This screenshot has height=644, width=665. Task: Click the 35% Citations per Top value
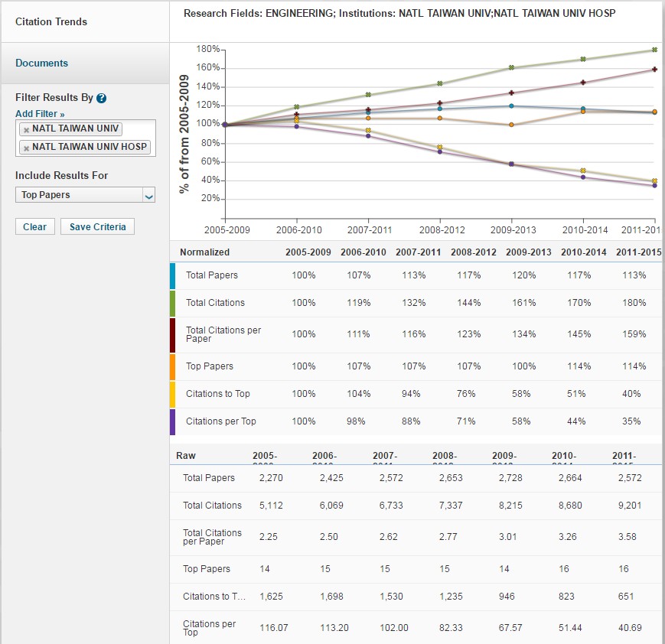click(x=631, y=421)
